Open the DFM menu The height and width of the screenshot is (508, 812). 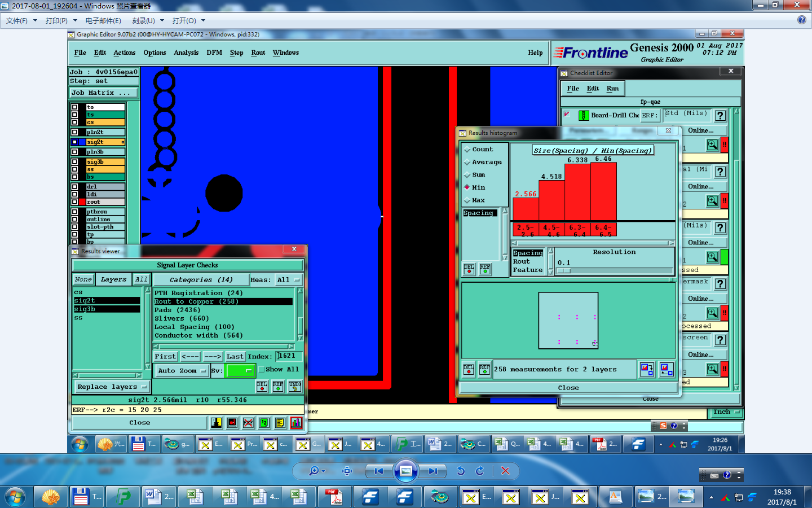[214, 52]
